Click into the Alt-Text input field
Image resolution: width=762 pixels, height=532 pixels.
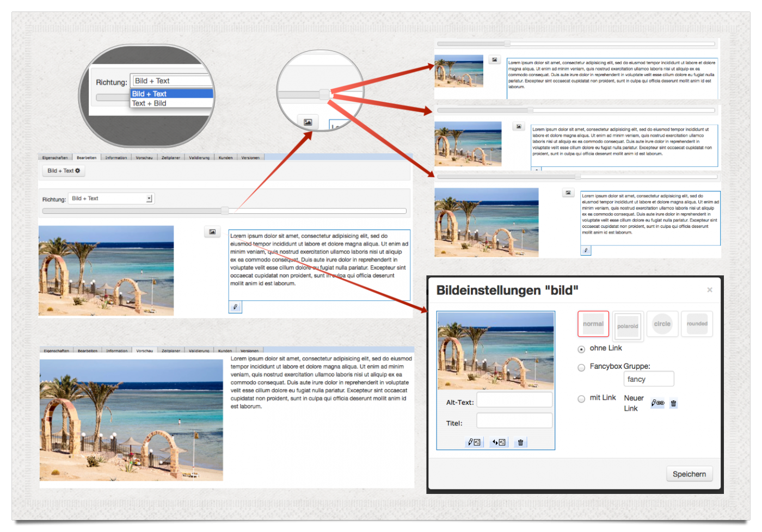point(514,400)
